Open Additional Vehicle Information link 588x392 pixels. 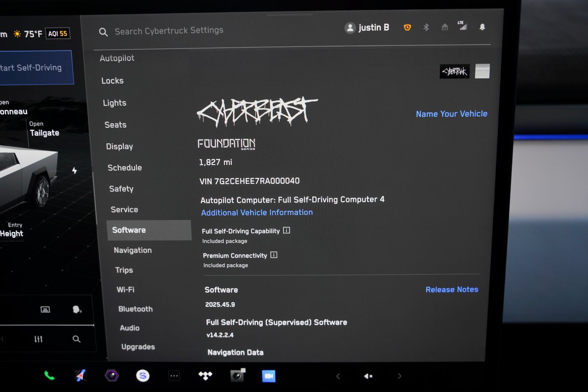point(257,212)
